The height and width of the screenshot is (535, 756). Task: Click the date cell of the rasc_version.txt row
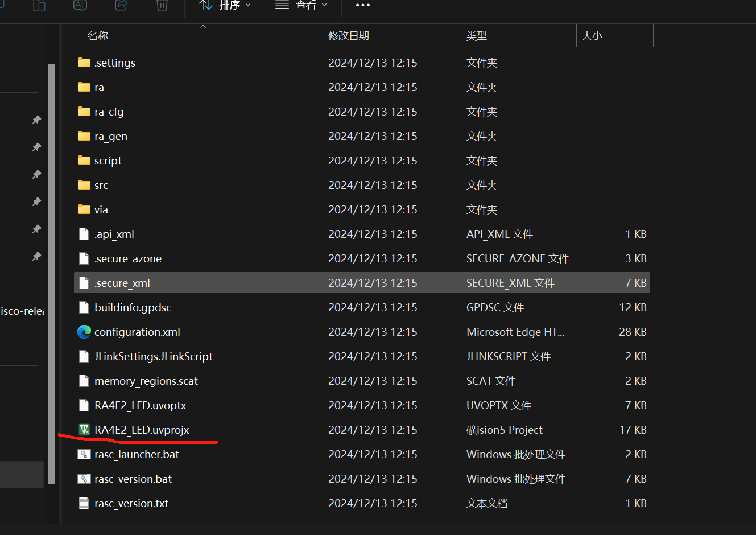[x=373, y=503]
